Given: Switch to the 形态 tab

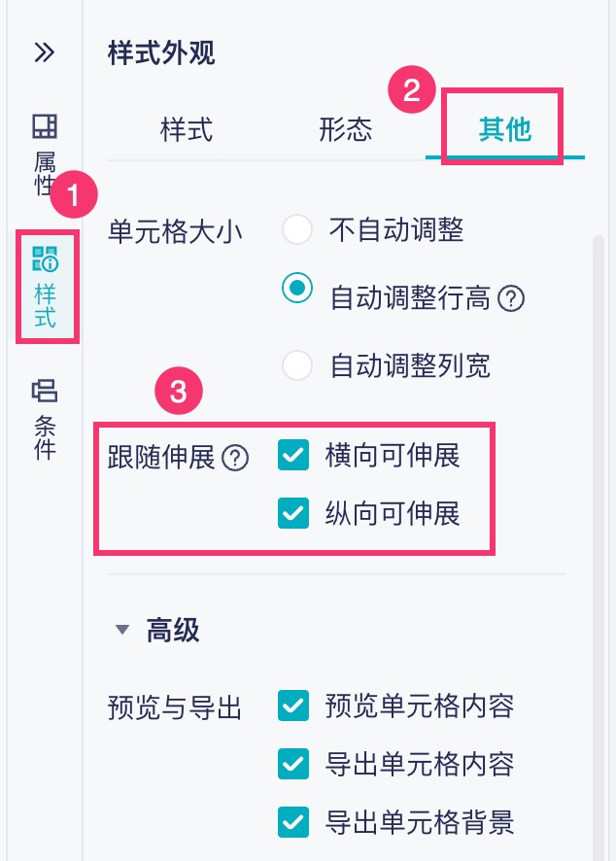Looking at the screenshot, I should [345, 129].
